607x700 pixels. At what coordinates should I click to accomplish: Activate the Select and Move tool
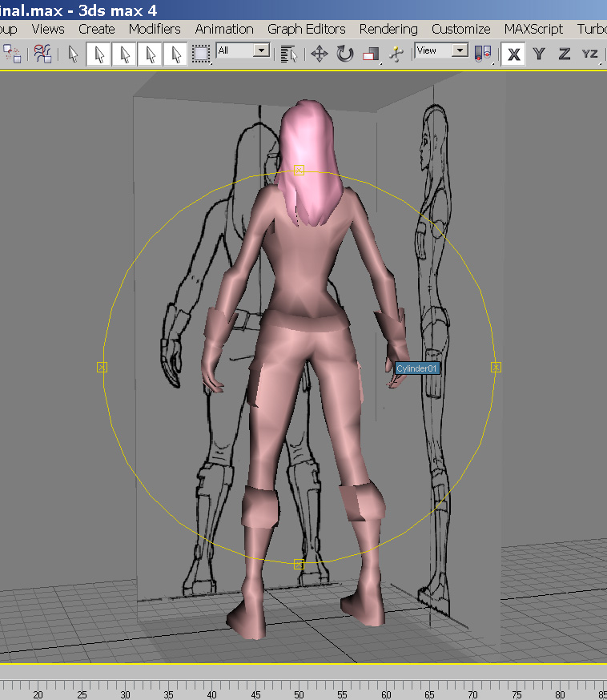pyautogui.click(x=319, y=54)
